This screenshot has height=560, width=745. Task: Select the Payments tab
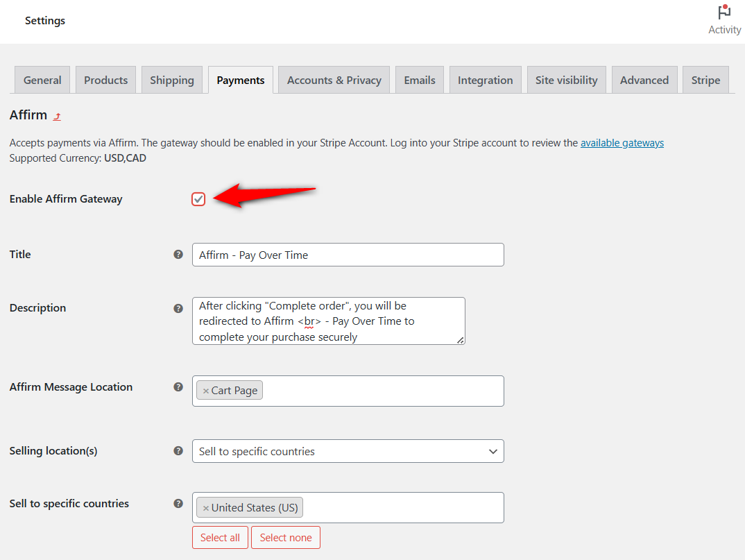click(x=241, y=80)
